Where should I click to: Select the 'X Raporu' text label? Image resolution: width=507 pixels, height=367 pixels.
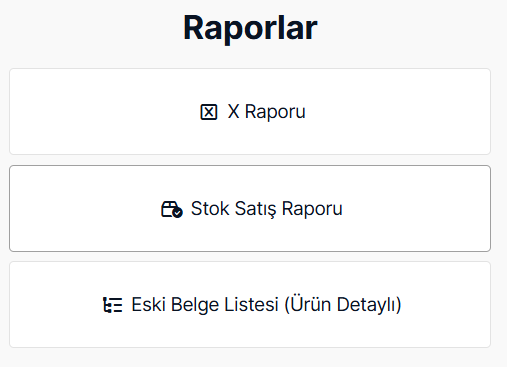click(266, 112)
